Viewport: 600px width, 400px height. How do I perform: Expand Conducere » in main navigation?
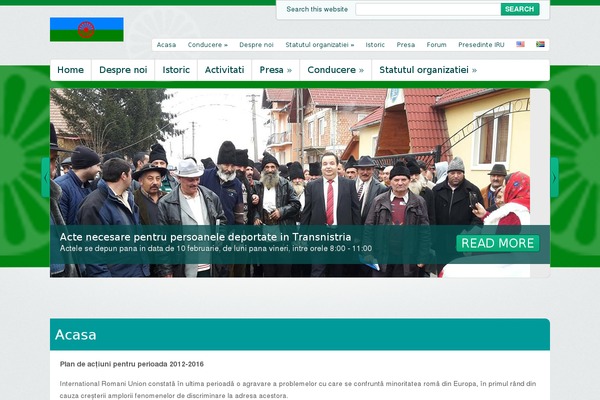[336, 70]
